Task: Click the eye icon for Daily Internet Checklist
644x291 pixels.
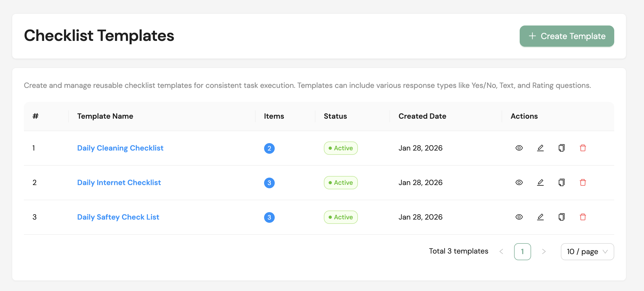Action: pos(519,182)
